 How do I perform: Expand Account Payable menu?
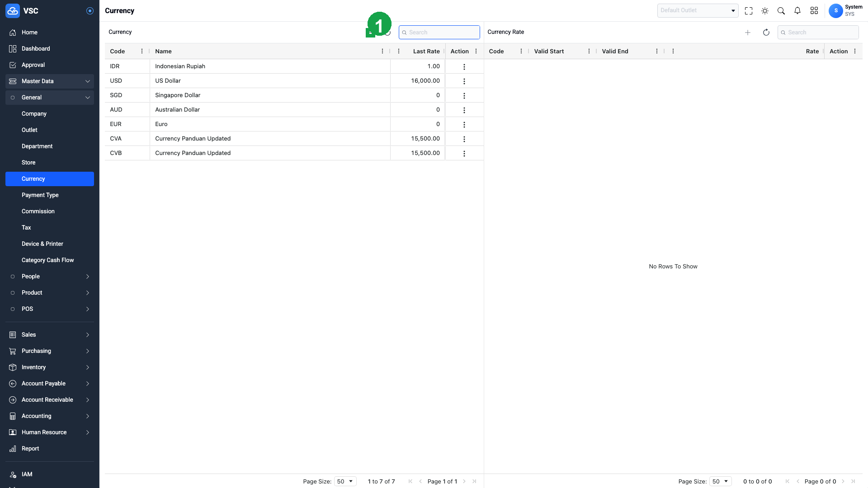click(50, 384)
